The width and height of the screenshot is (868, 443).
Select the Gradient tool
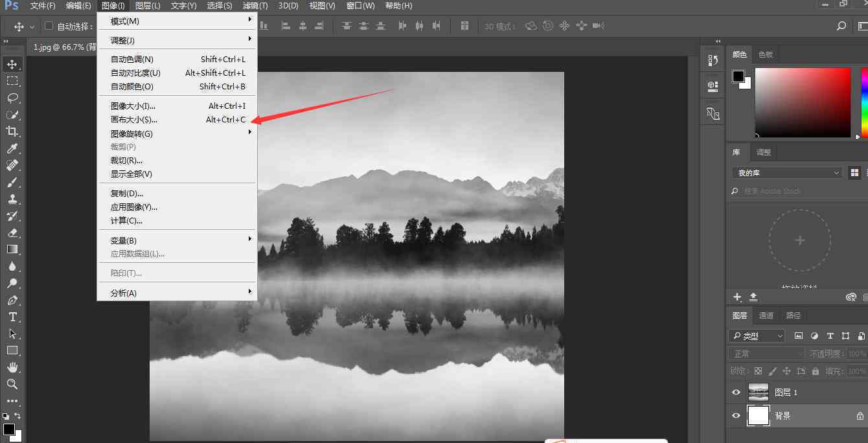[x=12, y=249]
